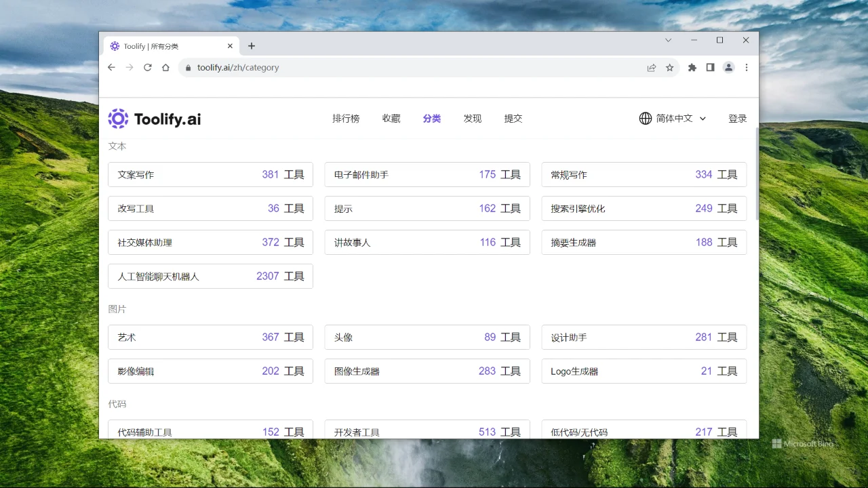Open the browser home button
This screenshot has width=868, height=488.
pyautogui.click(x=165, y=67)
